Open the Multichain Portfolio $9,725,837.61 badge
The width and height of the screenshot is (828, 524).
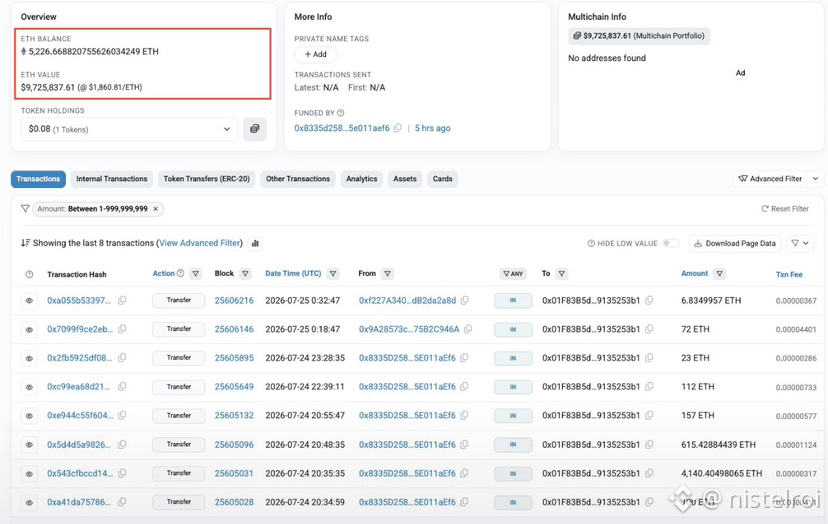tap(639, 36)
